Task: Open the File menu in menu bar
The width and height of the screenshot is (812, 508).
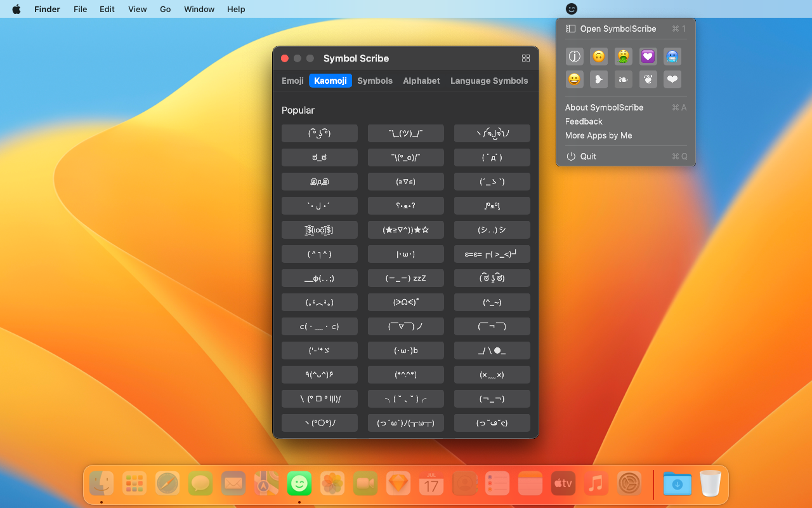Action: (80, 9)
